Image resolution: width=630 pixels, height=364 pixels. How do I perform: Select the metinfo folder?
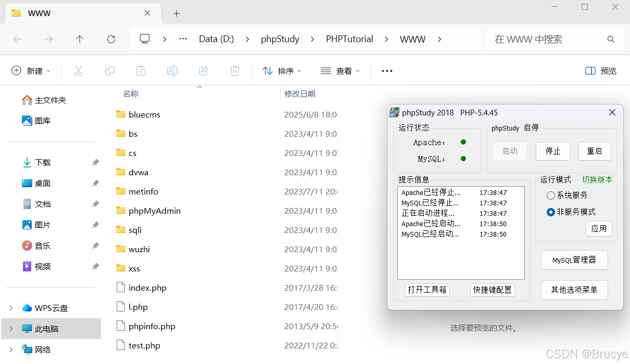[137, 191]
